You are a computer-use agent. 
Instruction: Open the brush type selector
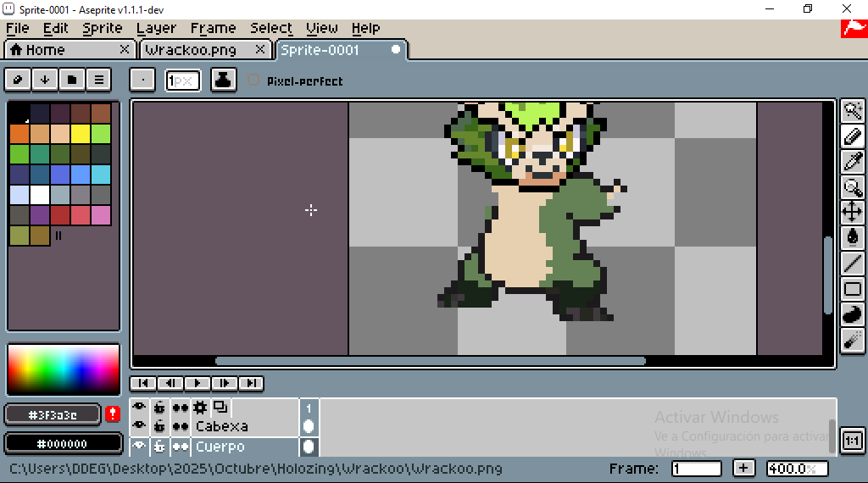pyautogui.click(x=142, y=80)
